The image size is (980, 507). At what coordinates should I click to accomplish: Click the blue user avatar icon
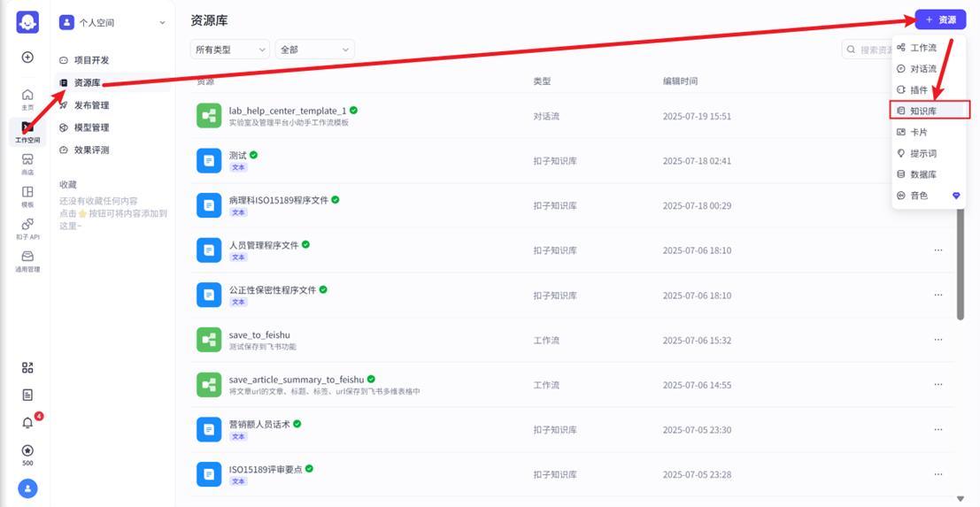(27, 488)
